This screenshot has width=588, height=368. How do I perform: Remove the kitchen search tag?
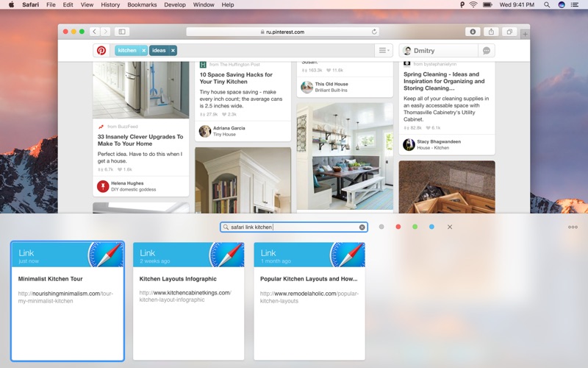pos(143,51)
